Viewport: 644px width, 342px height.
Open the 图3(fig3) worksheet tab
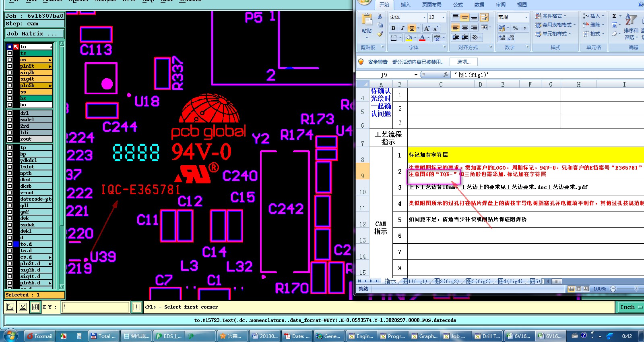tap(478, 281)
